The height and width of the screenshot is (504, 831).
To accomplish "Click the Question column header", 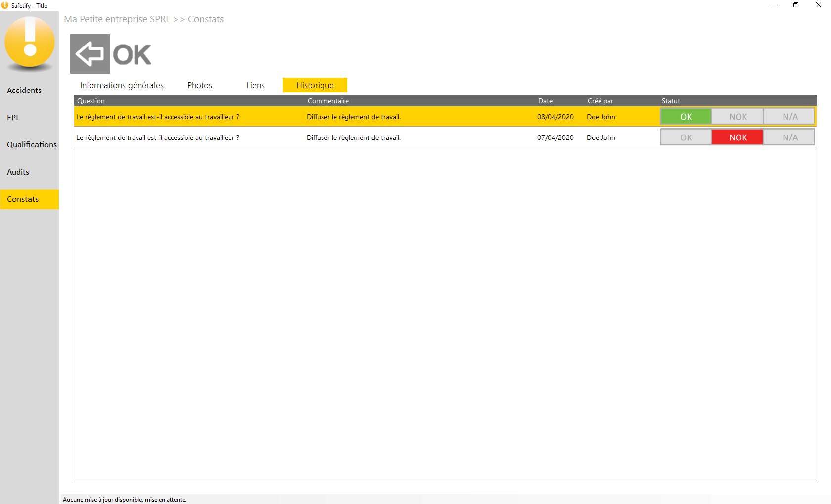I will tap(91, 101).
